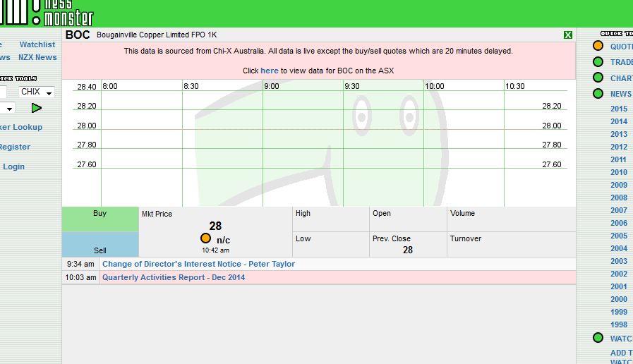
Task: Click the Low cell
Action: (331, 245)
